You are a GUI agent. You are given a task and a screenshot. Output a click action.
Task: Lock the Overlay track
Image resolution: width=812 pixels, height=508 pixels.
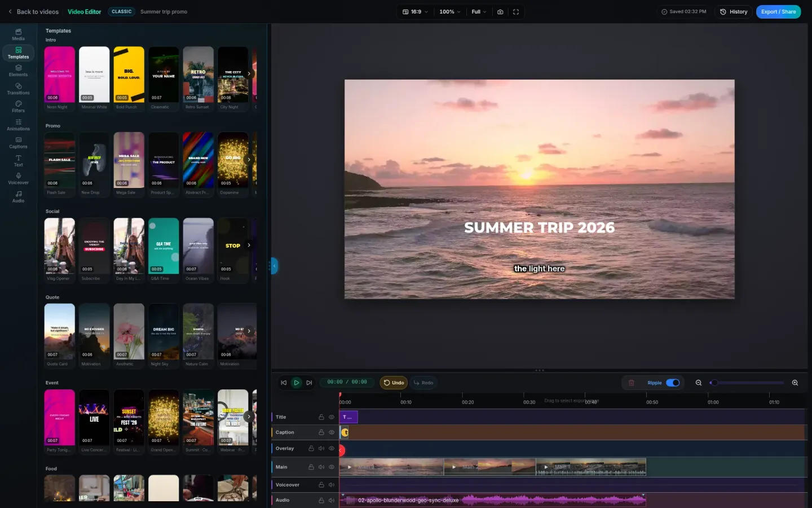(x=311, y=449)
